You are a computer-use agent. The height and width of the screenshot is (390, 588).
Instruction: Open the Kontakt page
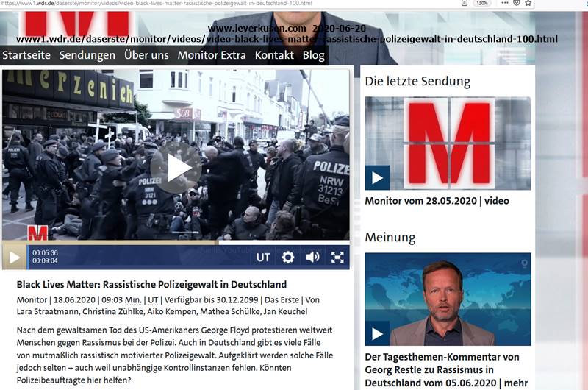[274, 55]
